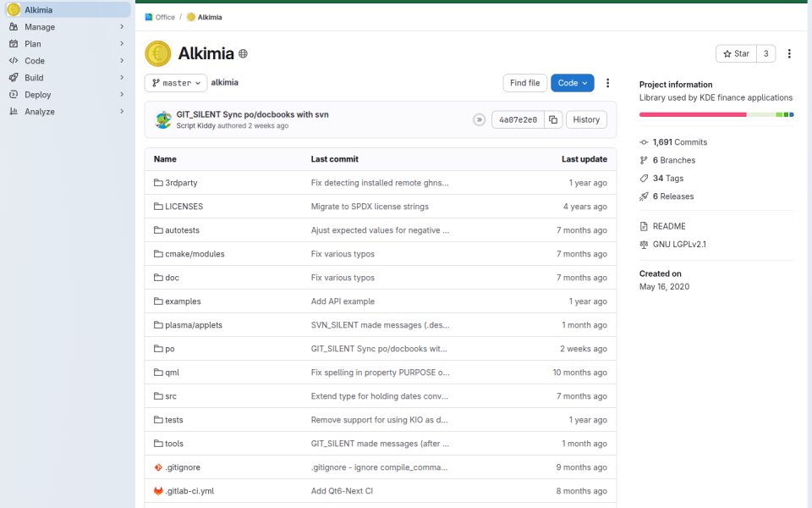The width and height of the screenshot is (812, 508).
Task: Click the Code brackets sidebar icon
Action: (x=14, y=61)
